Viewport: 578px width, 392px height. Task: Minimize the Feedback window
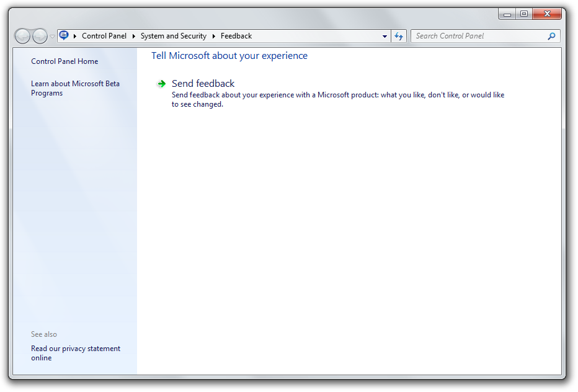(507, 14)
